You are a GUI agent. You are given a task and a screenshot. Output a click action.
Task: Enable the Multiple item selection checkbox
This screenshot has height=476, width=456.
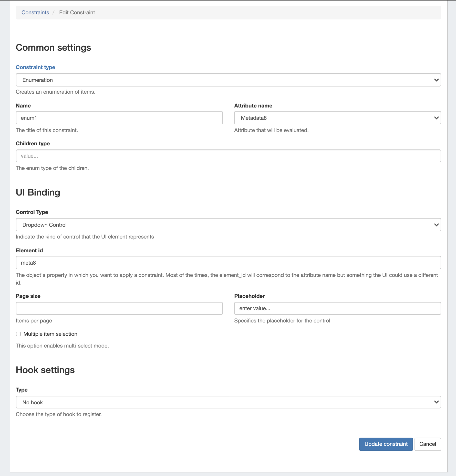point(18,334)
